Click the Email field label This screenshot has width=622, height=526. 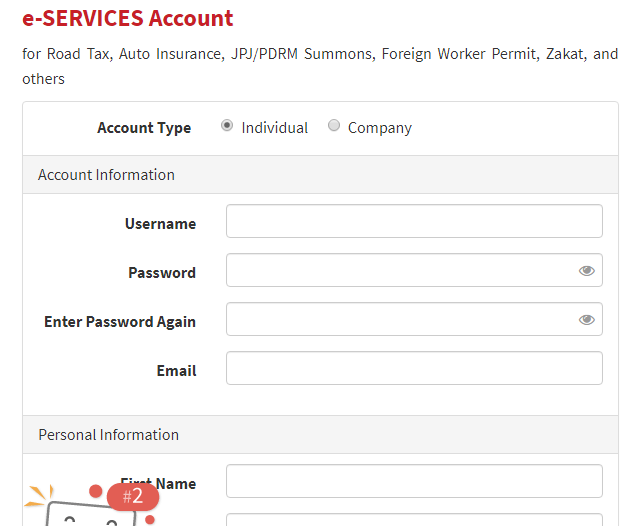(x=177, y=371)
